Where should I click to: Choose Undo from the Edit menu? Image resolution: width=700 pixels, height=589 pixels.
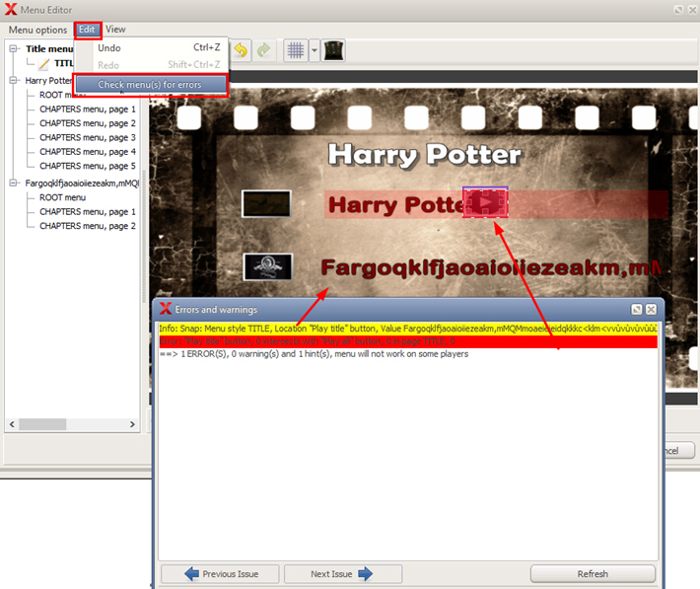(152, 47)
